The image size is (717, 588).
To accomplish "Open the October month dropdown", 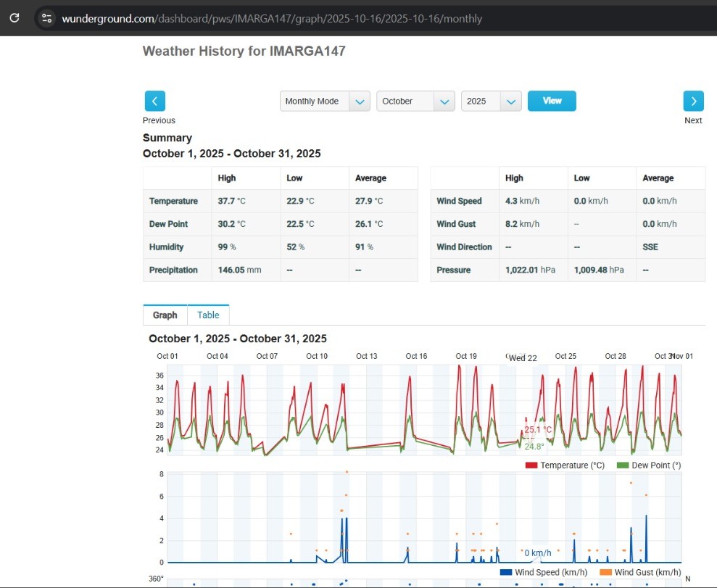I will (x=415, y=101).
